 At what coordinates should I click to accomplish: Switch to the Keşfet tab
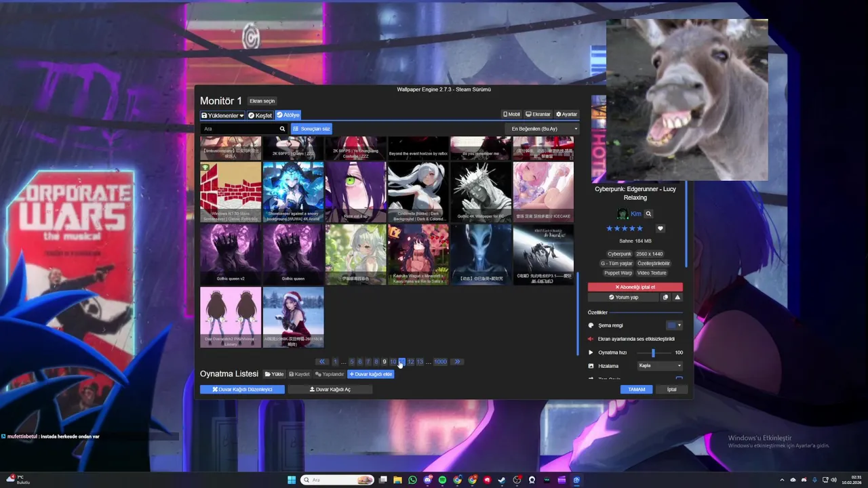pyautogui.click(x=260, y=115)
